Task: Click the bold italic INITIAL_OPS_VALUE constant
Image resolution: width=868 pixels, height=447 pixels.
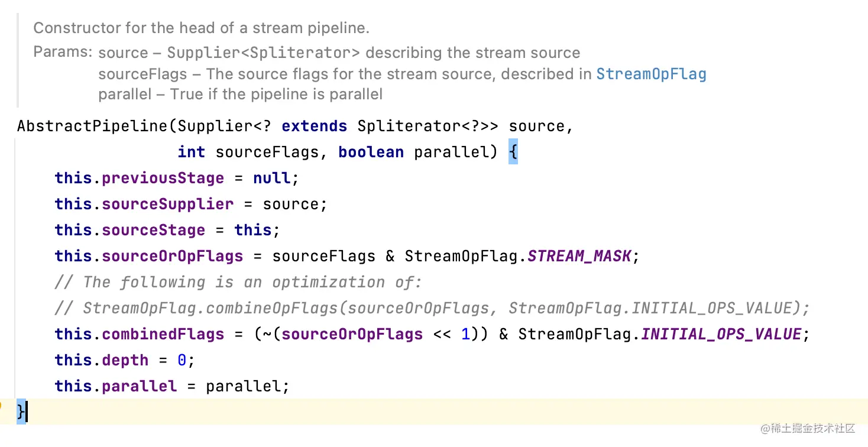Action: pyautogui.click(x=721, y=334)
